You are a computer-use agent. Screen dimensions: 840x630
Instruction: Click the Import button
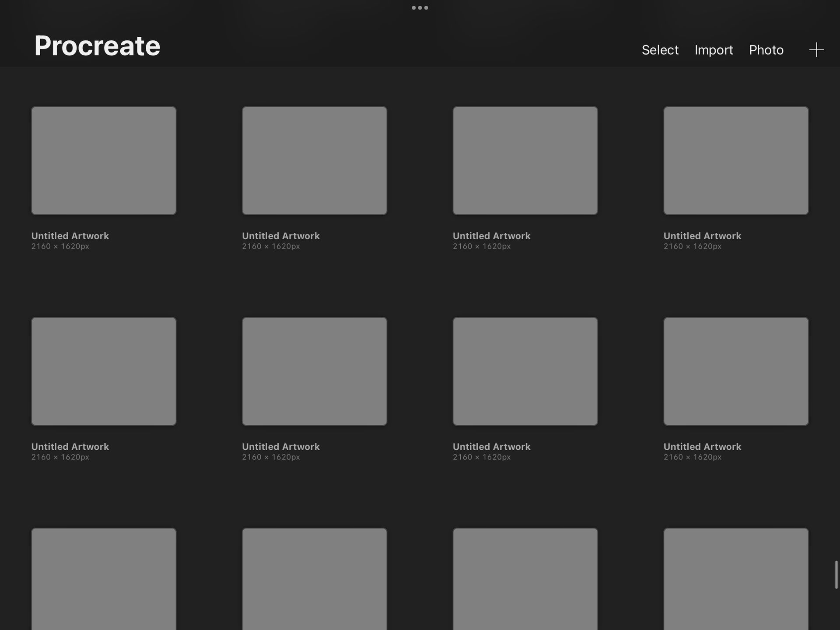pyautogui.click(x=714, y=50)
